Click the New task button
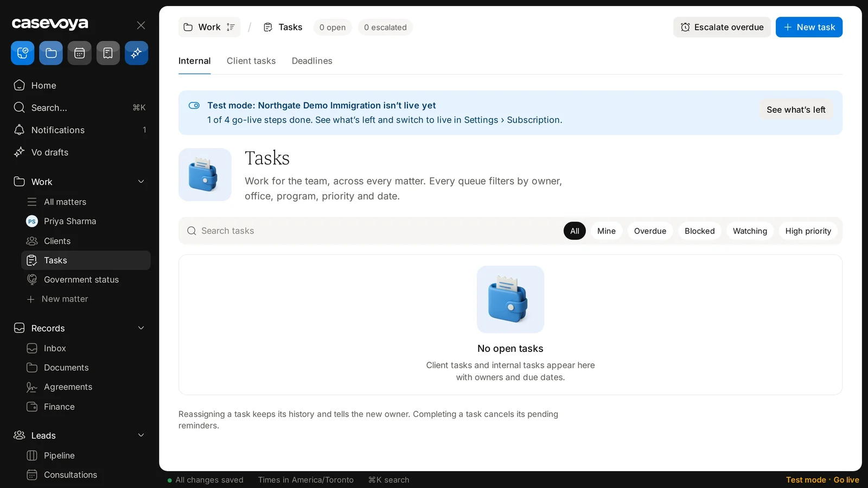This screenshot has height=488, width=868. (x=809, y=27)
